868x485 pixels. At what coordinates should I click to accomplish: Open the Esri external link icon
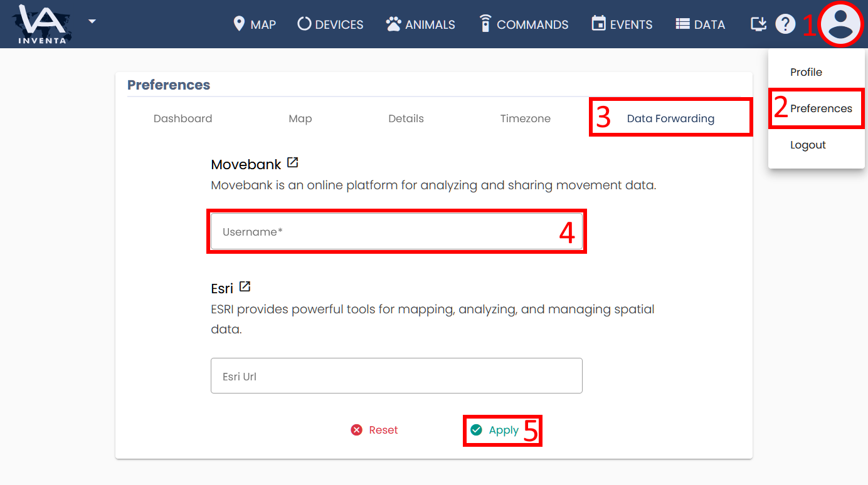(x=245, y=286)
